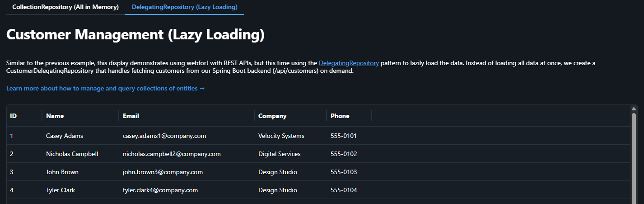Click the ID column header
644x204 pixels.
tap(14, 116)
